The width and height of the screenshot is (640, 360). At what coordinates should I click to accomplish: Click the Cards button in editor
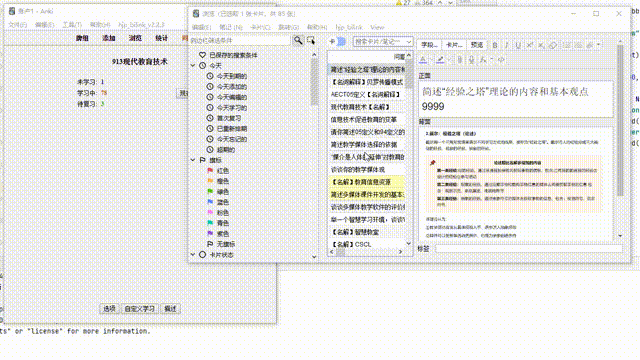453,45
